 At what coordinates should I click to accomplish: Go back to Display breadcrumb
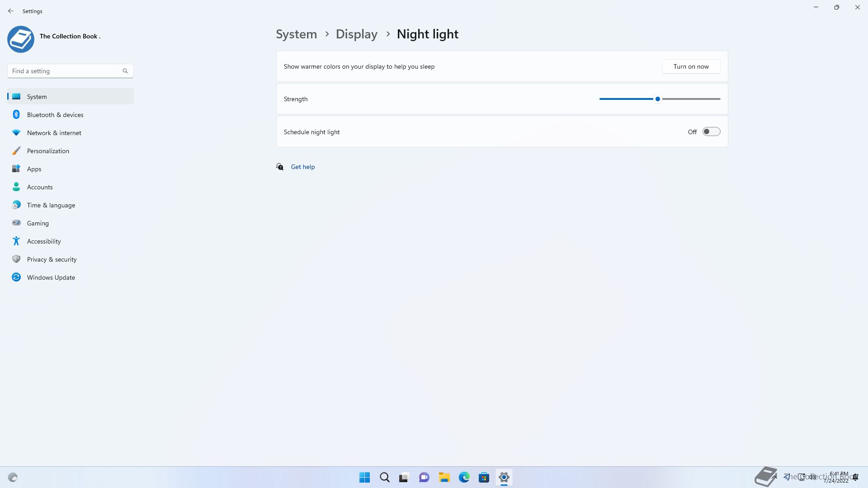(356, 34)
